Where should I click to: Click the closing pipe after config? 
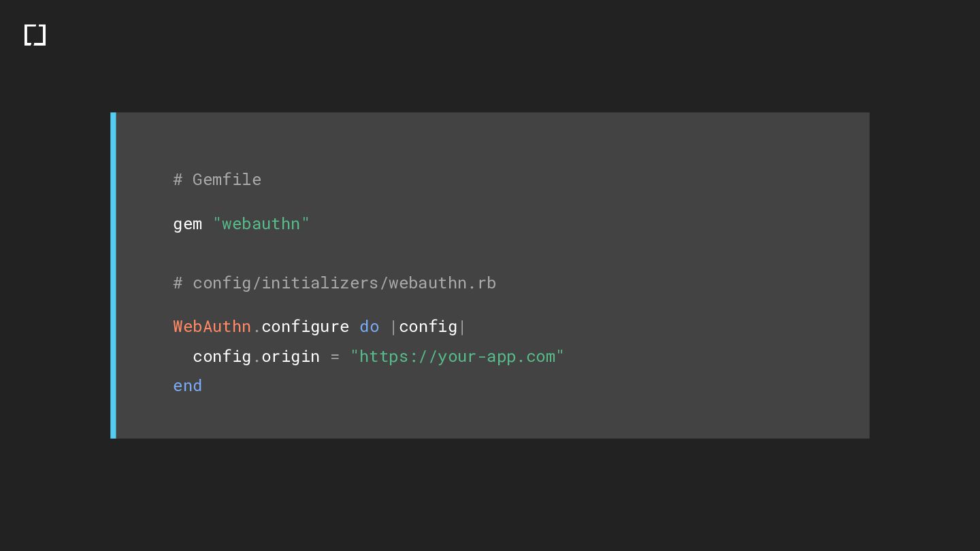(463, 327)
